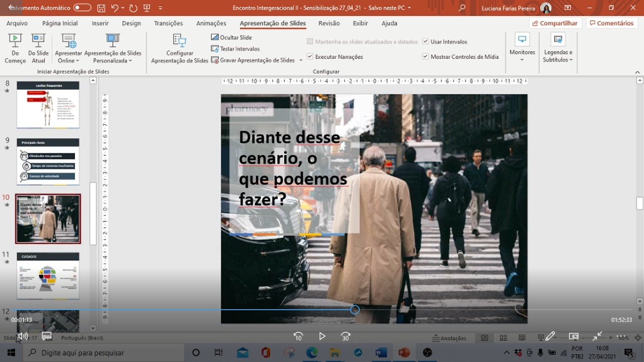Switch to the Transições ribbon tab
644x362 pixels.
(x=168, y=23)
